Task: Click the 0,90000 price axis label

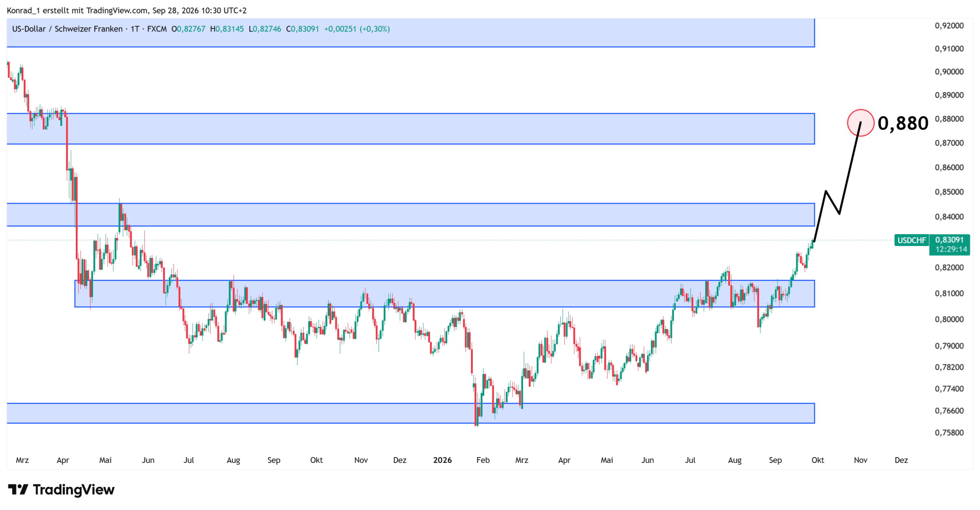Action: pos(949,72)
